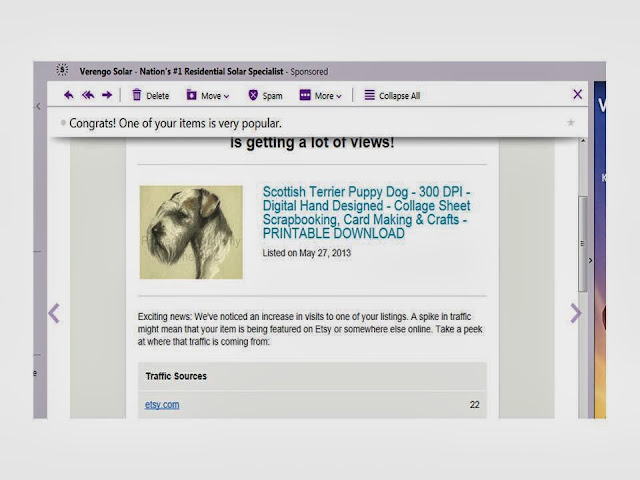Click the Scottish Terrier thumbnail image
This screenshot has height=480, width=640.
pos(191,232)
